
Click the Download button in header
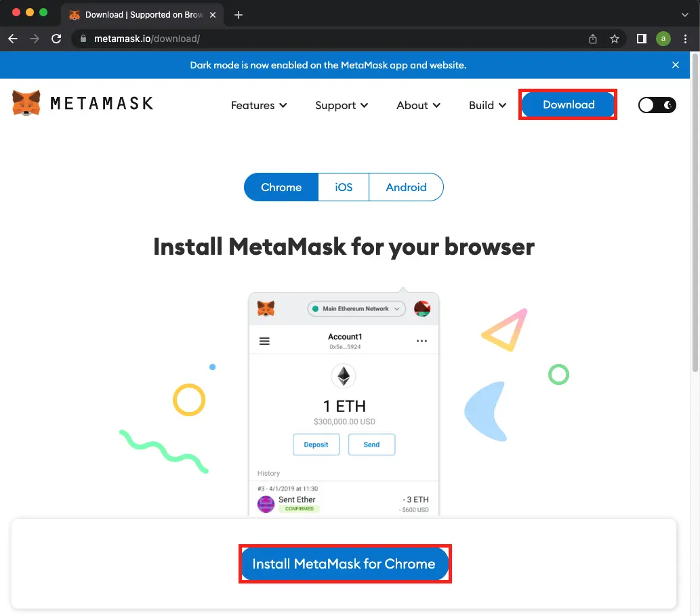[569, 104]
